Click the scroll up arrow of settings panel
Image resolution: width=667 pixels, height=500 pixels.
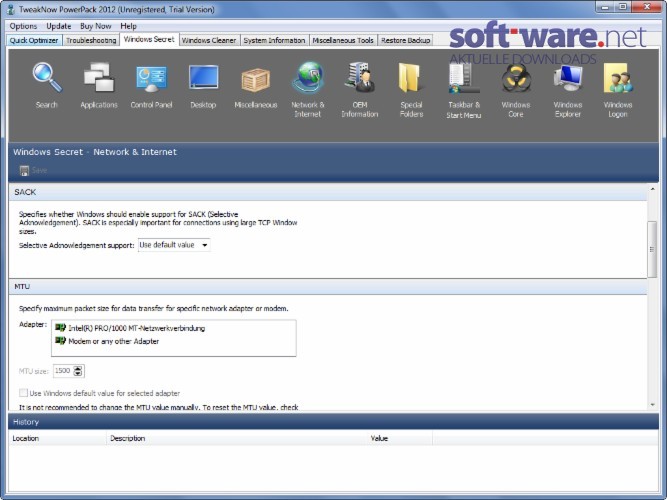pyautogui.click(x=653, y=189)
